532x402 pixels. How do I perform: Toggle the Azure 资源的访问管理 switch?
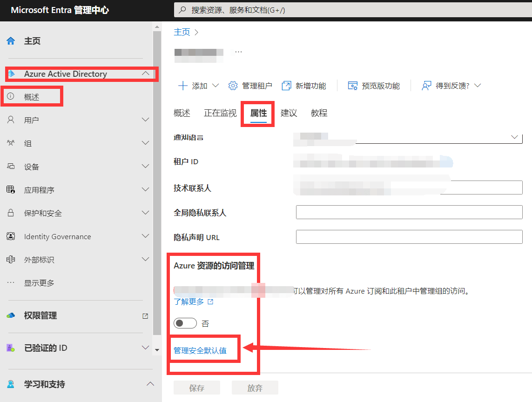point(185,323)
